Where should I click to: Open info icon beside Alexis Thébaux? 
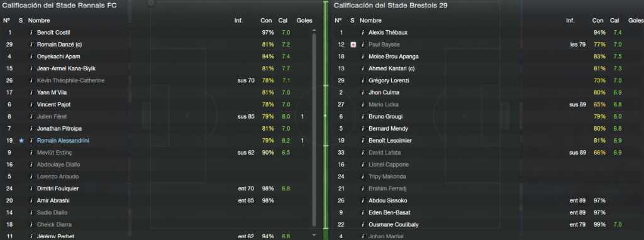pyautogui.click(x=363, y=33)
